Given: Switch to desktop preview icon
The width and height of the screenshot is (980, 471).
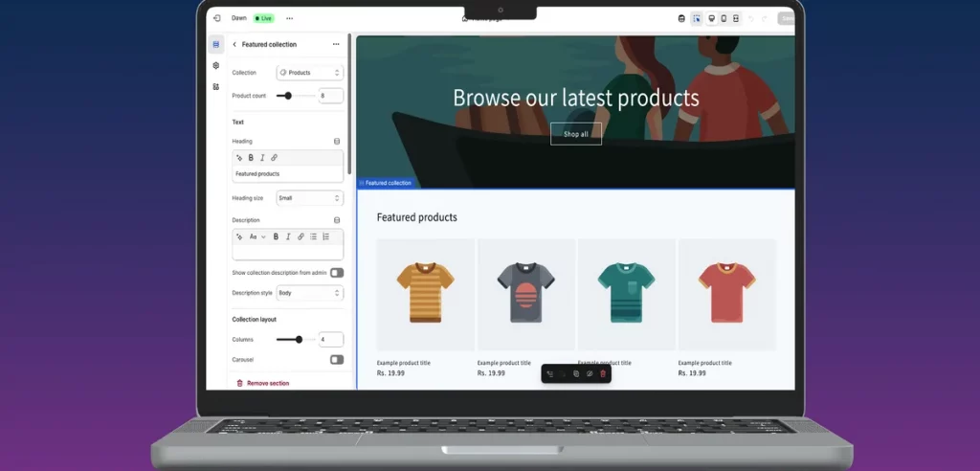Looking at the screenshot, I should (711, 18).
